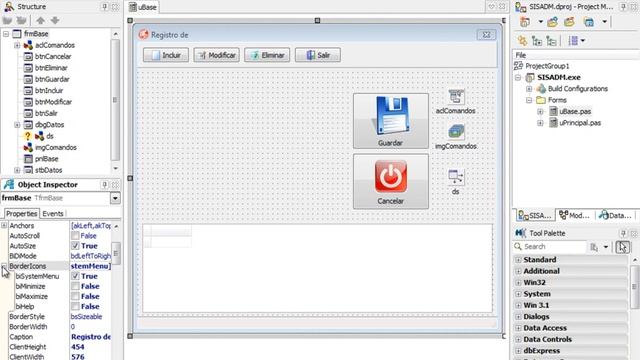640x360 pixels.
Task: Toggle the AutoScroll checkbox
Action: [75, 236]
